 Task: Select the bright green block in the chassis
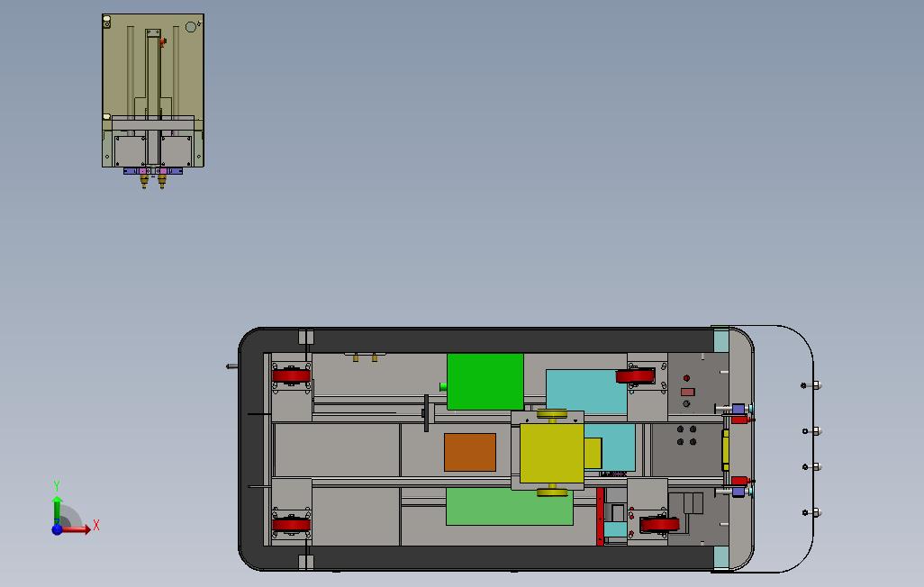click(485, 382)
